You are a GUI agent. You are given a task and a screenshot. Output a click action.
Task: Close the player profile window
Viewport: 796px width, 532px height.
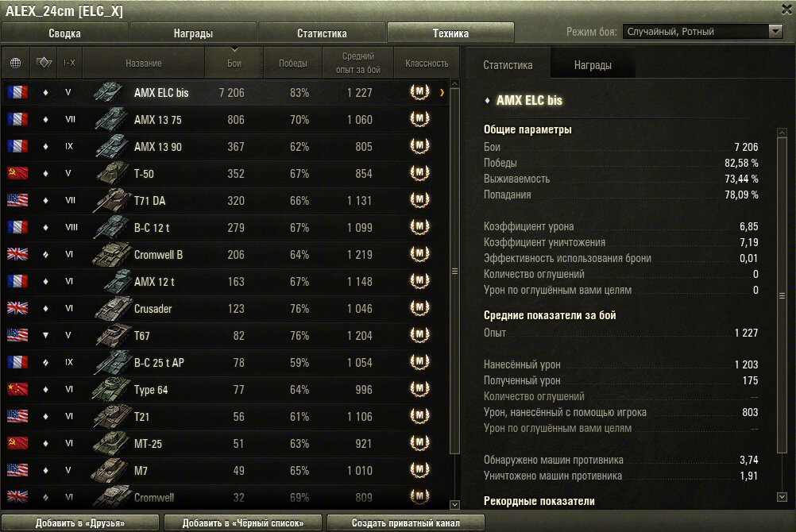pyautogui.click(x=786, y=10)
